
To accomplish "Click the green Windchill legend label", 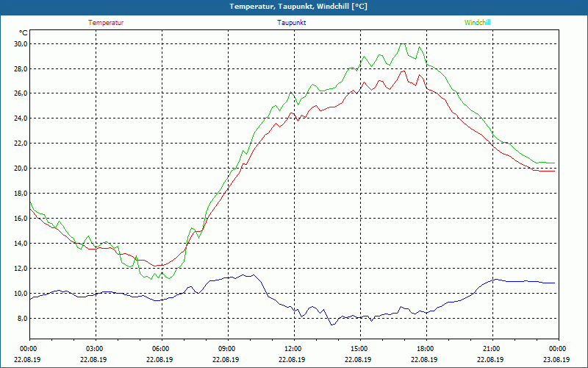I will click(x=477, y=23).
